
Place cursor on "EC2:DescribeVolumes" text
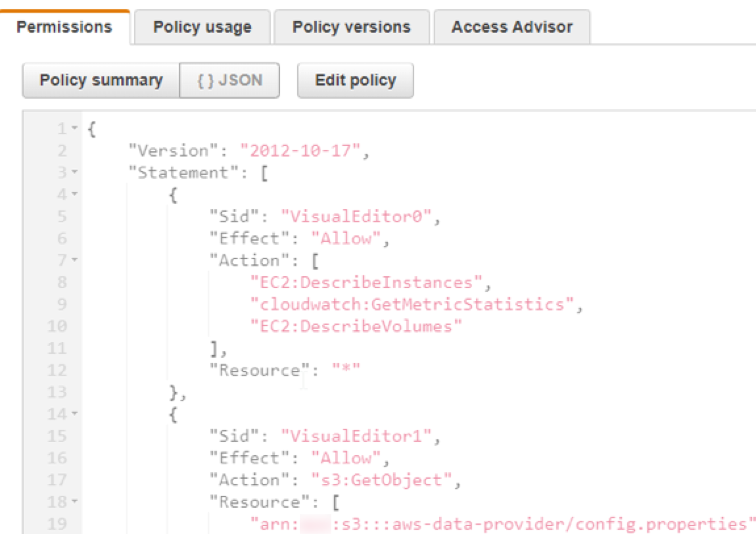(x=356, y=326)
